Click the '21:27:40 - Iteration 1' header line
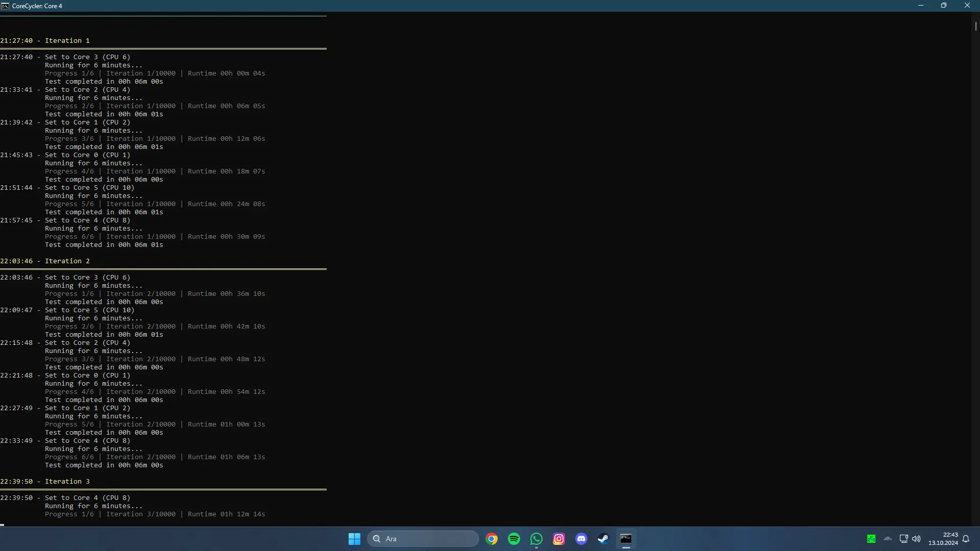 coord(45,41)
